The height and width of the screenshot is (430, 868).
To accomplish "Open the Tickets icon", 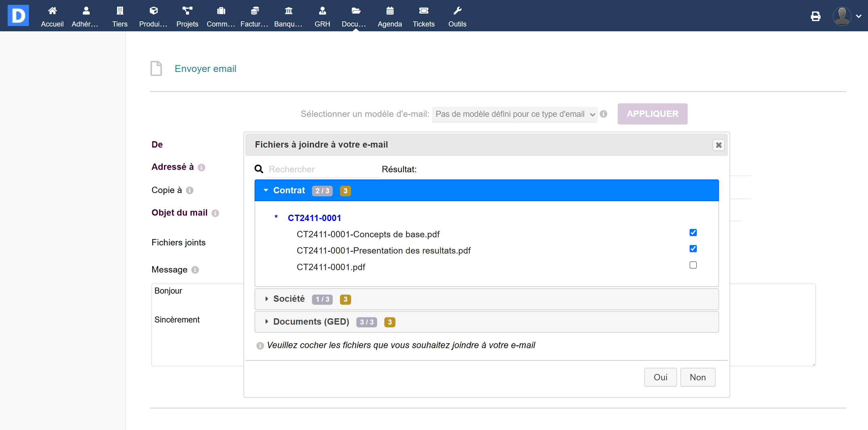I will coord(423,11).
